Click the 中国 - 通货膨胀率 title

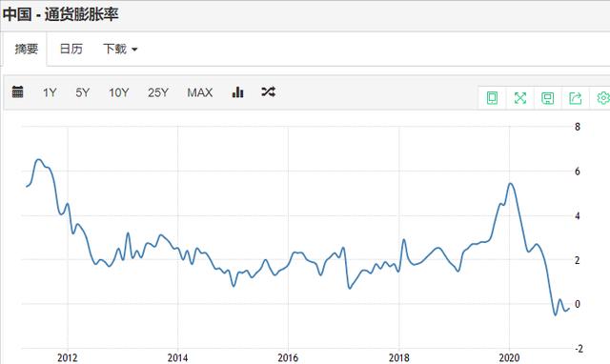coord(60,14)
